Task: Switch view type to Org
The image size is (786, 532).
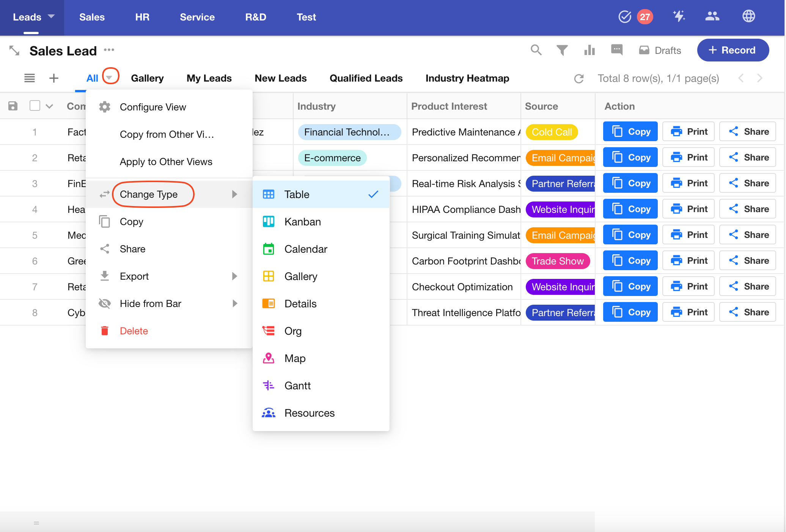Action: [321, 331]
